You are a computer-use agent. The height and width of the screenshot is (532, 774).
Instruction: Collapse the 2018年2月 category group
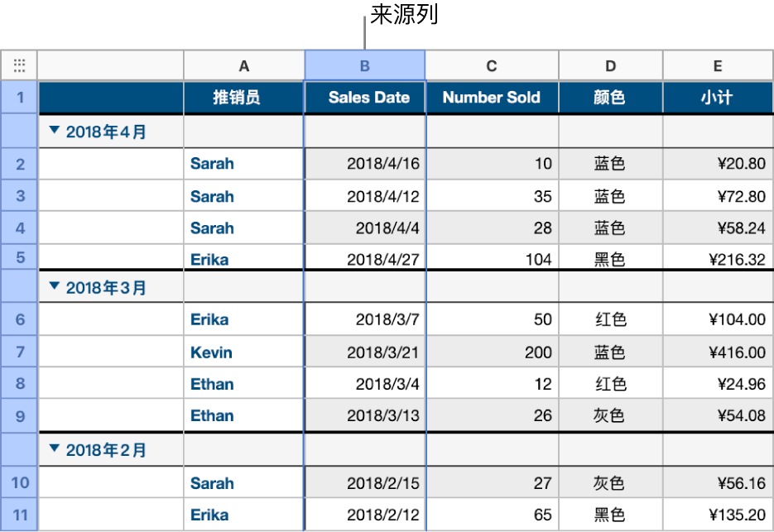54,449
